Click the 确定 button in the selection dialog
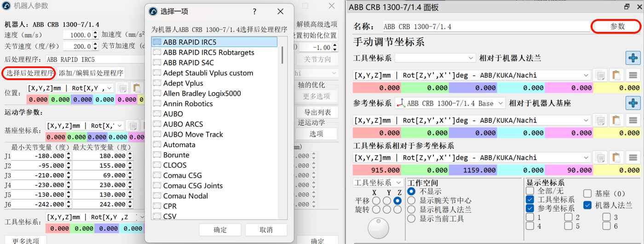Screen dimensions: 644x244 [x=220, y=230]
